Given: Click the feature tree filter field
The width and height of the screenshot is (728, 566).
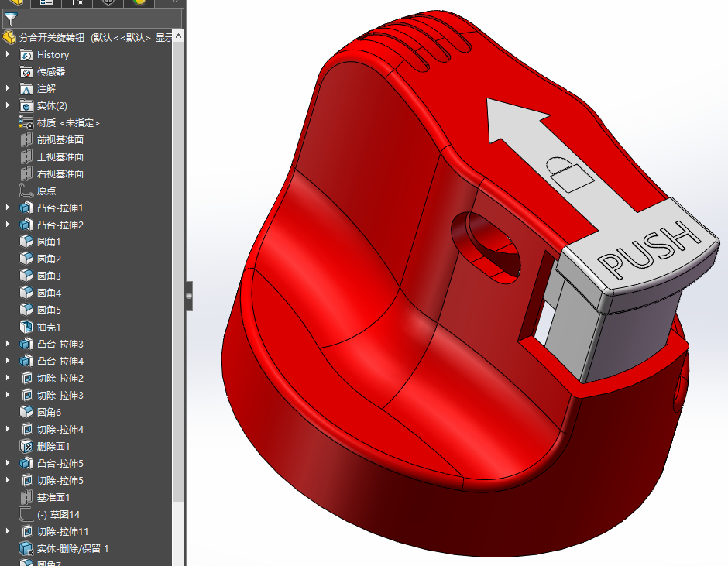Looking at the screenshot, I should pos(92,19).
